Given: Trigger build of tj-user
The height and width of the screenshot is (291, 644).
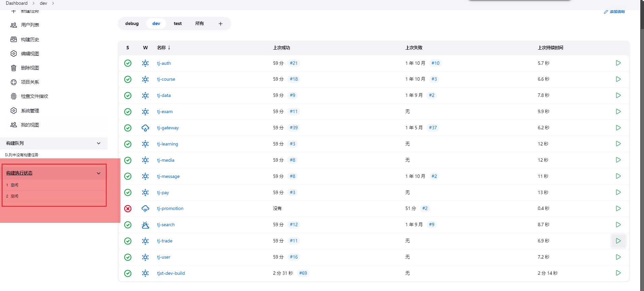Looking at the screenshot, I should pos(618,257).
